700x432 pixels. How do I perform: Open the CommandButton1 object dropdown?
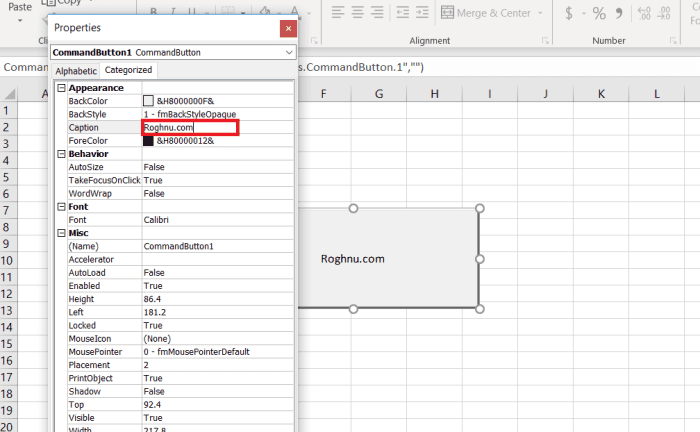[x=289, y=53]
